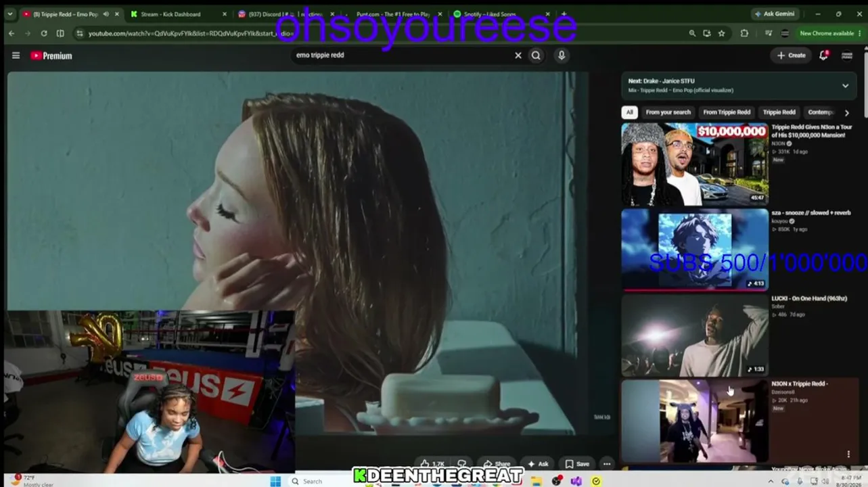Reload the current YouTube page

[x=44, y=33]
